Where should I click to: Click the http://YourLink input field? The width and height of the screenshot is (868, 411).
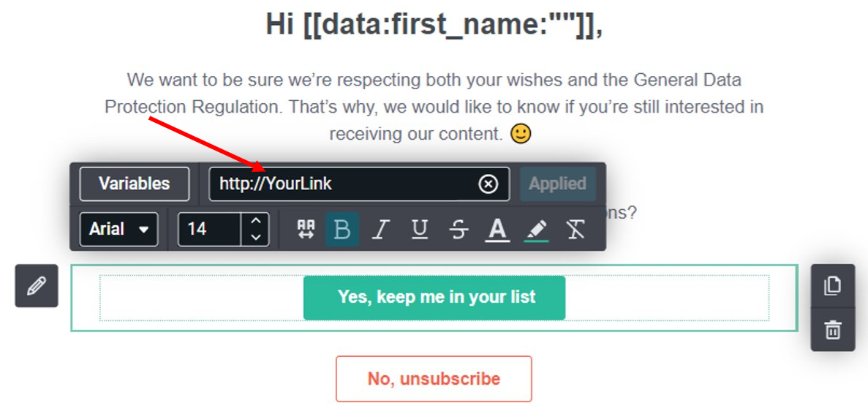pos(359,184)
